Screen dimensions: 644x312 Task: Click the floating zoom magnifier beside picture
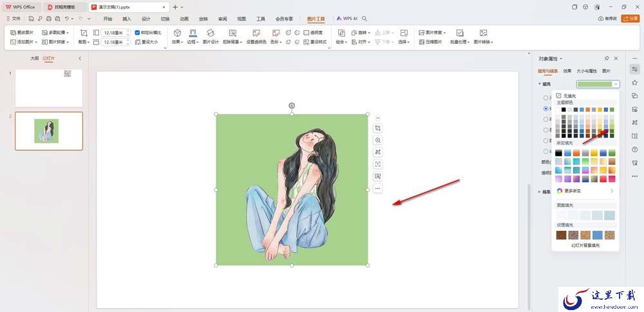coord(378,140)
